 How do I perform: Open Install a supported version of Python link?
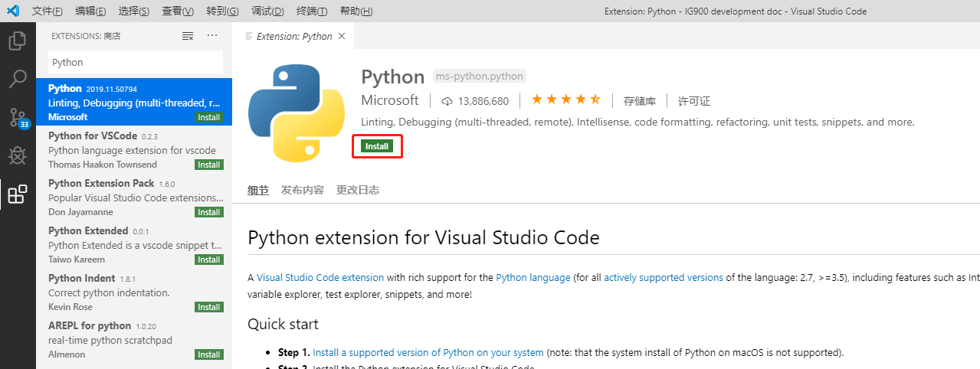click(428, 353)
